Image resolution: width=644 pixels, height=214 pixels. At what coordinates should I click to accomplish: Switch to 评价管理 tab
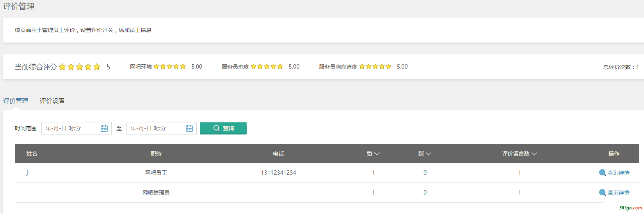click(x=16, y=101)
